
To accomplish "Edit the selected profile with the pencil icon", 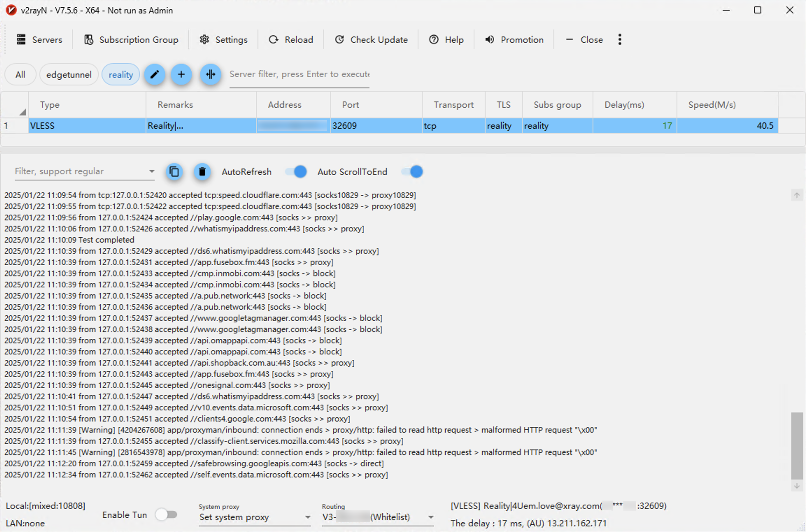I will coord(155,74).
